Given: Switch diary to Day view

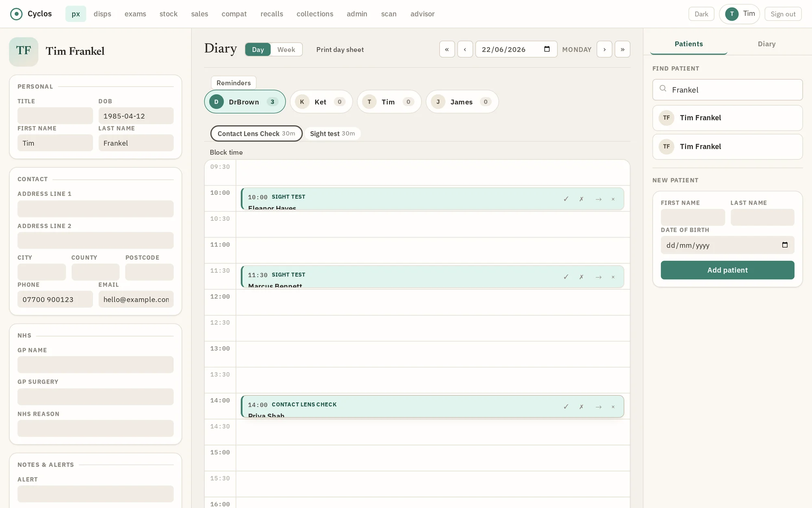Looking at the screenshot, I should (258, 50).
